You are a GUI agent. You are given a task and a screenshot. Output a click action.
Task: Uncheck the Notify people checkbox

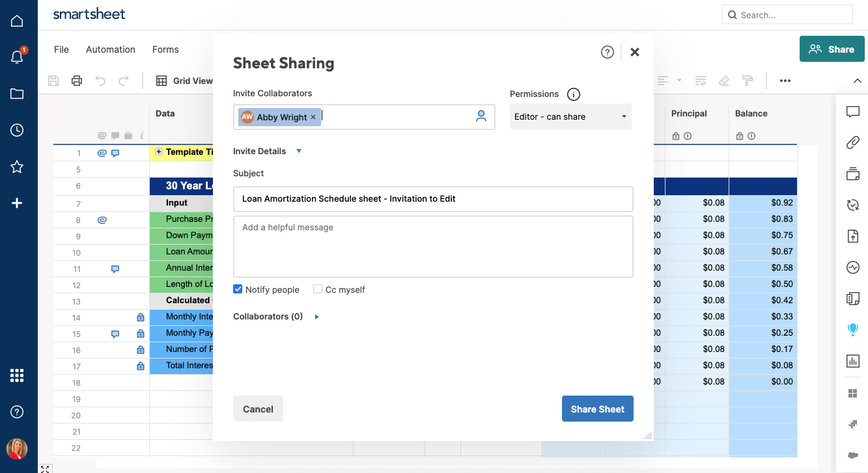[238, 290]
